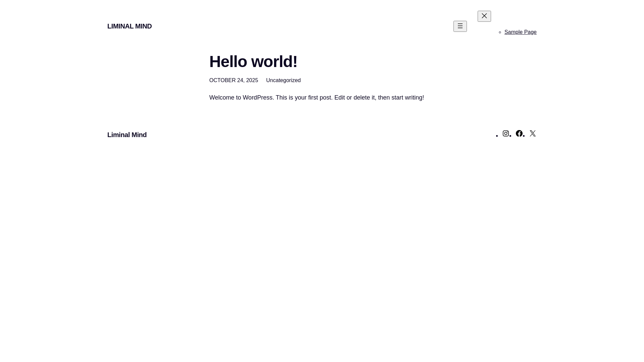Toggle the navigation menu open button
The width and height of the screenshot is (644, 362).
pos(460,26)
